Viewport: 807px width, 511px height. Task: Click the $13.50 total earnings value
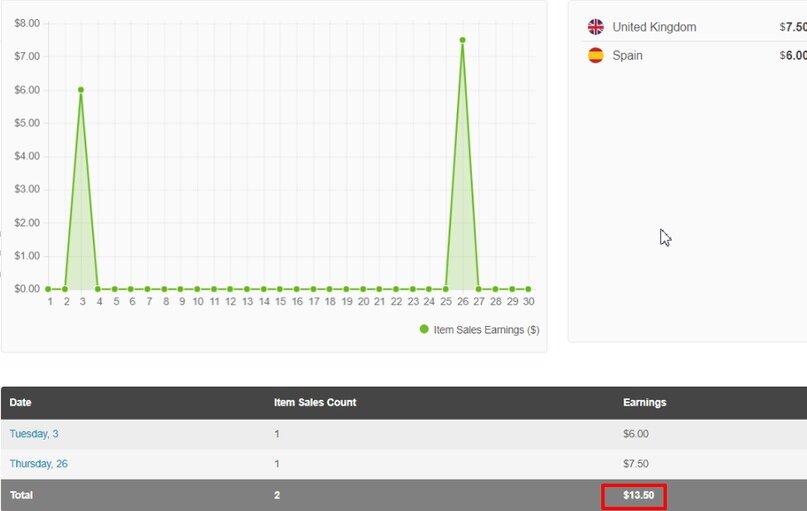click(x=638, y=495)
